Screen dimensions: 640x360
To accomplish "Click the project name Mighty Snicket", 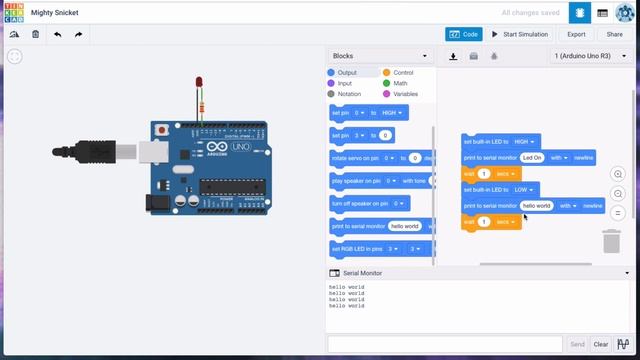I will click(55, 13).
